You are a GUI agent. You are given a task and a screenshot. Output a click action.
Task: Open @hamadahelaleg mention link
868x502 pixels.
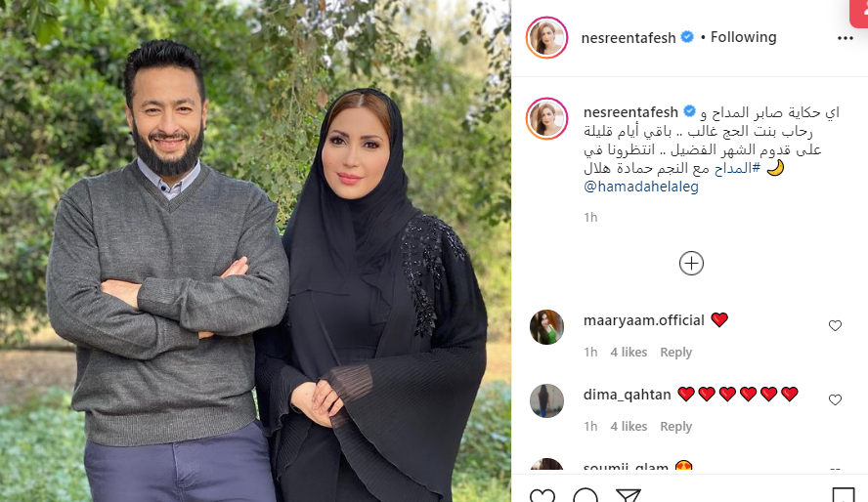pos(641,187)
